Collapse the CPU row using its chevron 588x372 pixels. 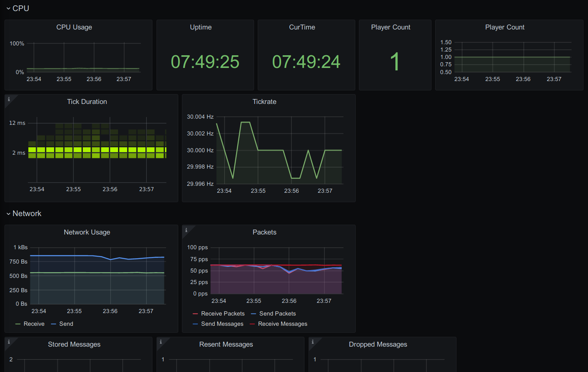coord(8,9)
